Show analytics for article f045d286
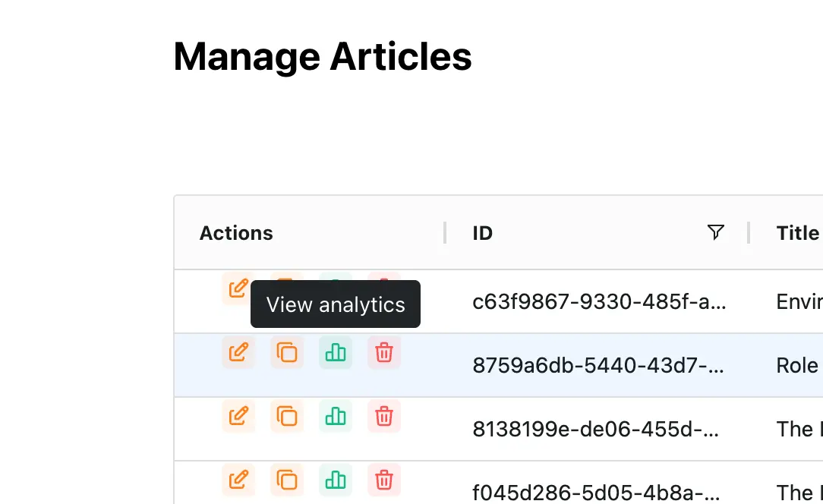Screen dimensions: 823x504 tap(336, 480)
